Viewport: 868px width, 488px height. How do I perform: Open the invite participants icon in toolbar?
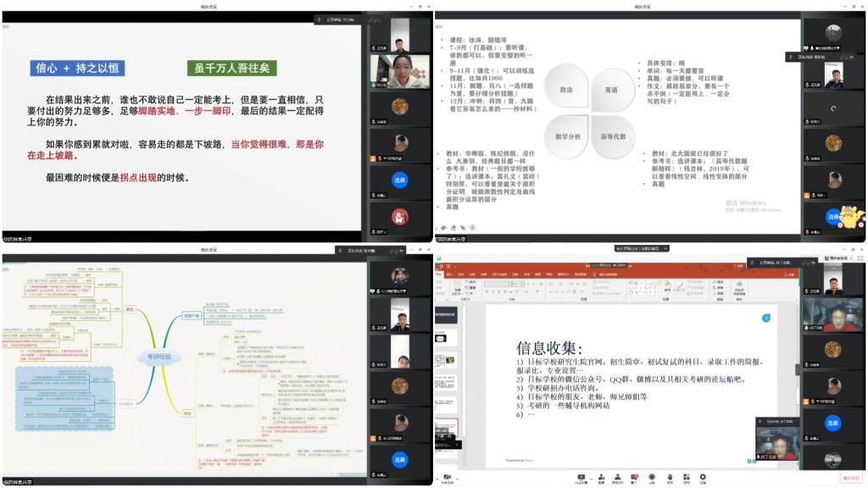click(x=601, y=476)
